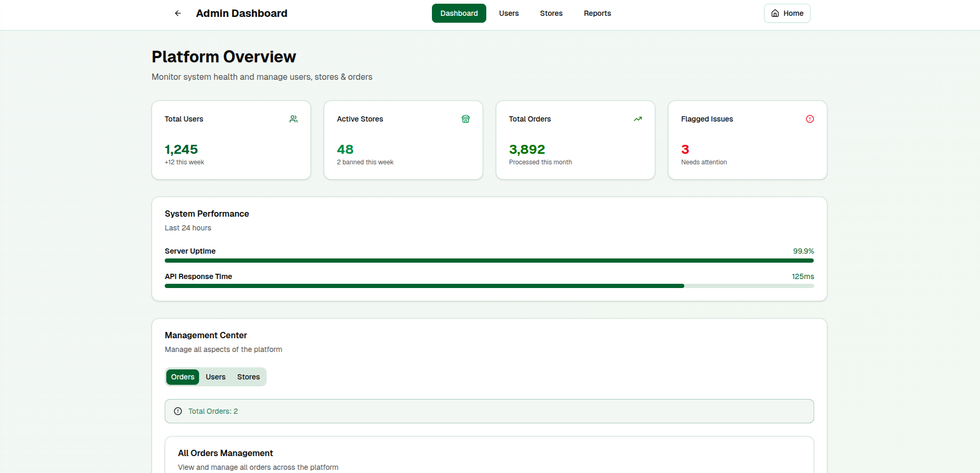Click the Total Orders 3,892 value
This screenshot has height=473, width=980.
526,150
